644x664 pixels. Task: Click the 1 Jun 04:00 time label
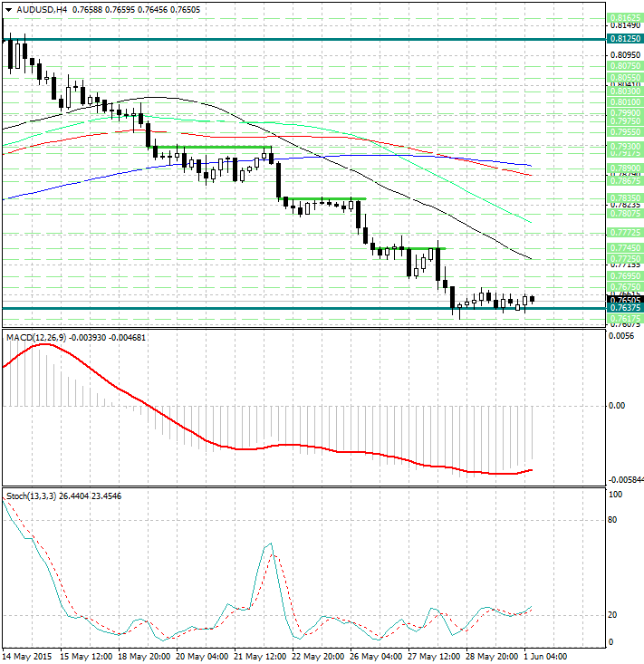click(x=545, y=657)
